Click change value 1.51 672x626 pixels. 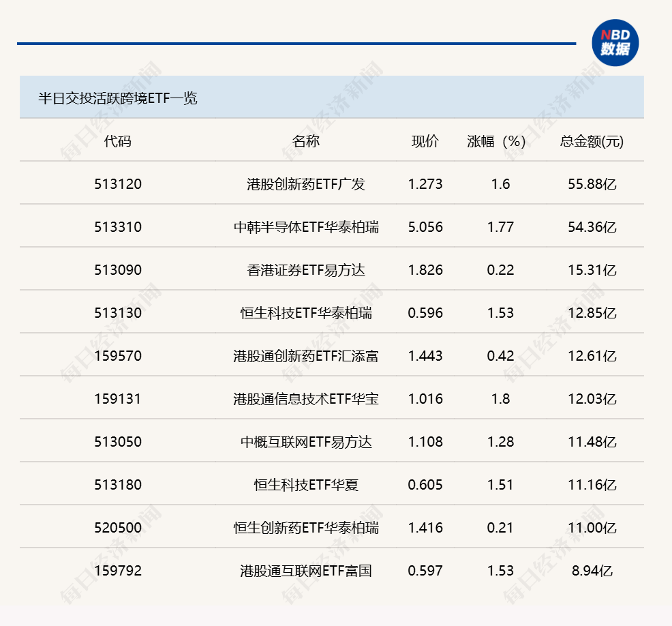[x=500, y=485]
